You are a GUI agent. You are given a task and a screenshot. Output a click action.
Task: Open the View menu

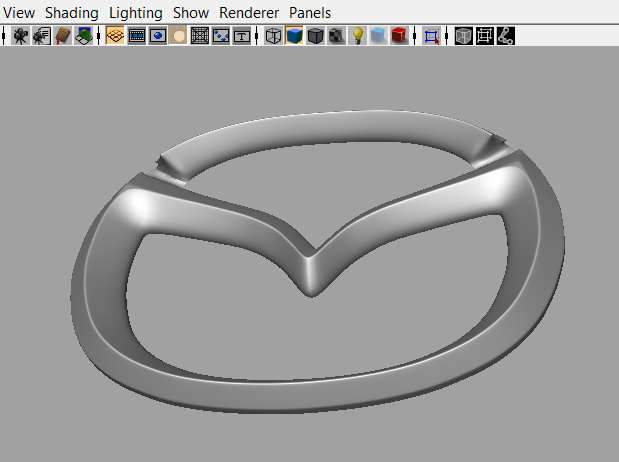[19, 13]
